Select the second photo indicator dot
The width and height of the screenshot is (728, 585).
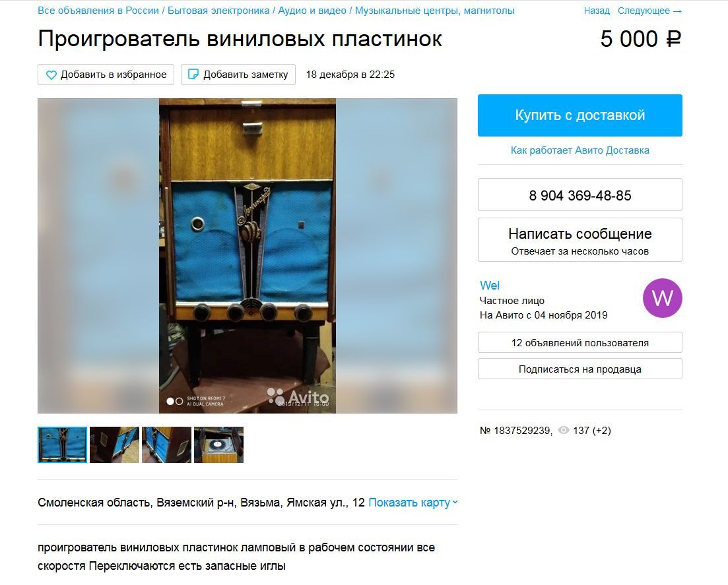[179, 401]
